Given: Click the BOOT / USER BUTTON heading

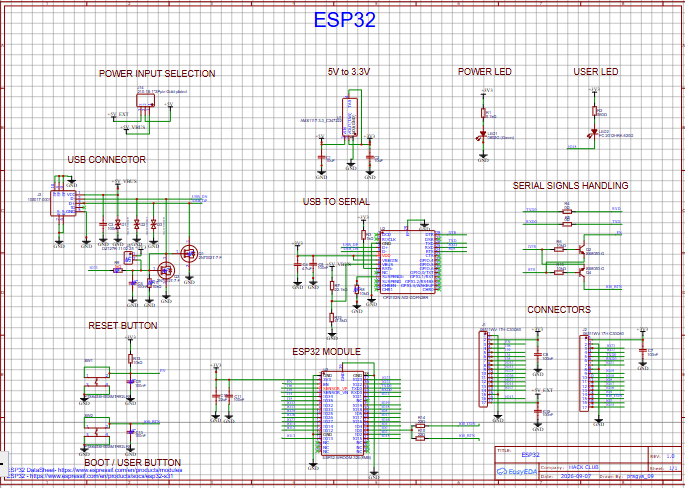Looking at the screenshot, I should (132, 462).
